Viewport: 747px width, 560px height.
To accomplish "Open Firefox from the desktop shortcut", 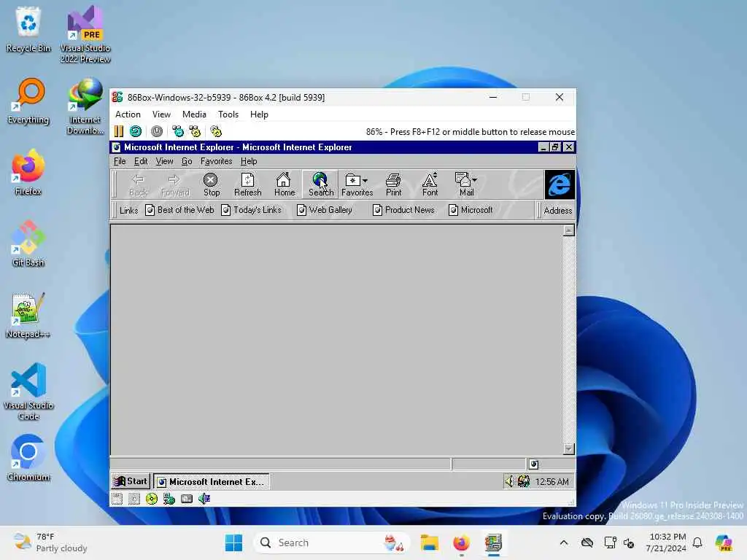I will coord(28,172).
